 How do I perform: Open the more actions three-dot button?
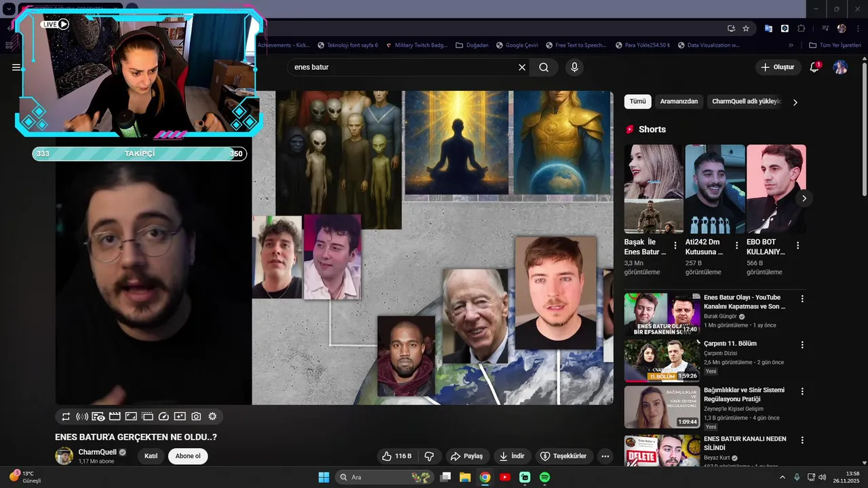[x=605, y=456]
